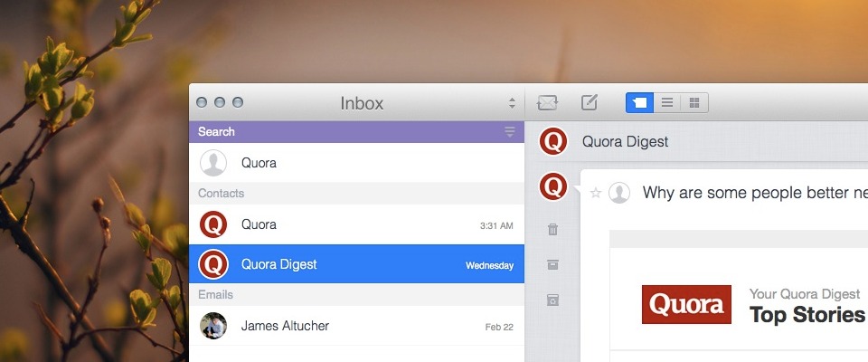The image size is (868, 362).
Task: Open search filter options icon
Action: [x=510, y=132]
